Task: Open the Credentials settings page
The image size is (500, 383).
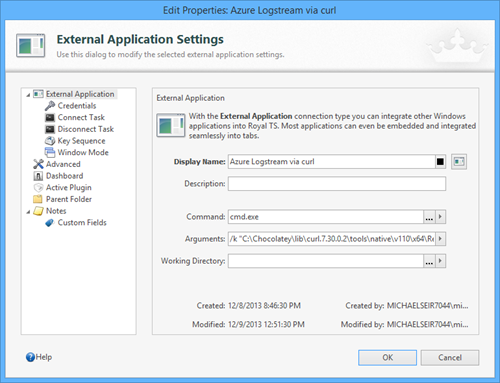Action: tap(77, 106)
